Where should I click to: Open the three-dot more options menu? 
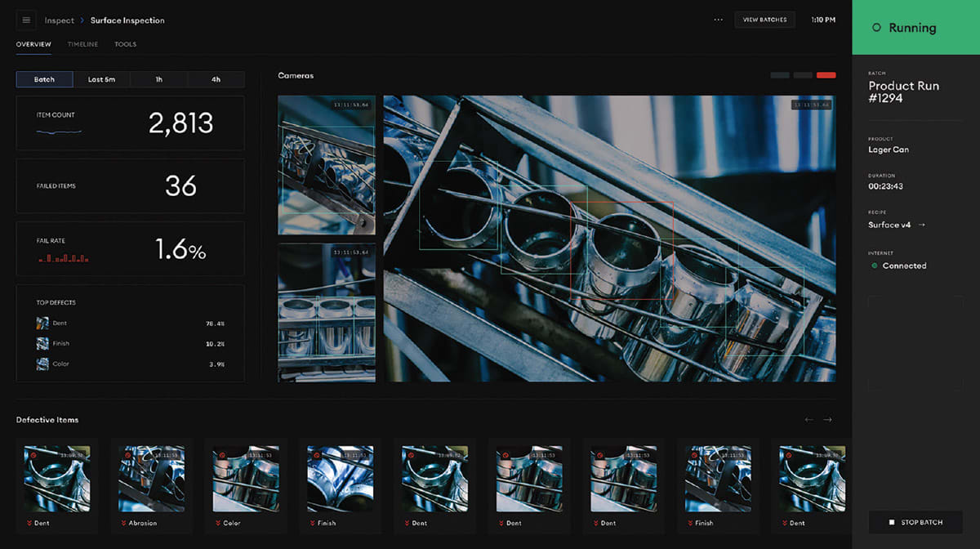tap(718, 20)
